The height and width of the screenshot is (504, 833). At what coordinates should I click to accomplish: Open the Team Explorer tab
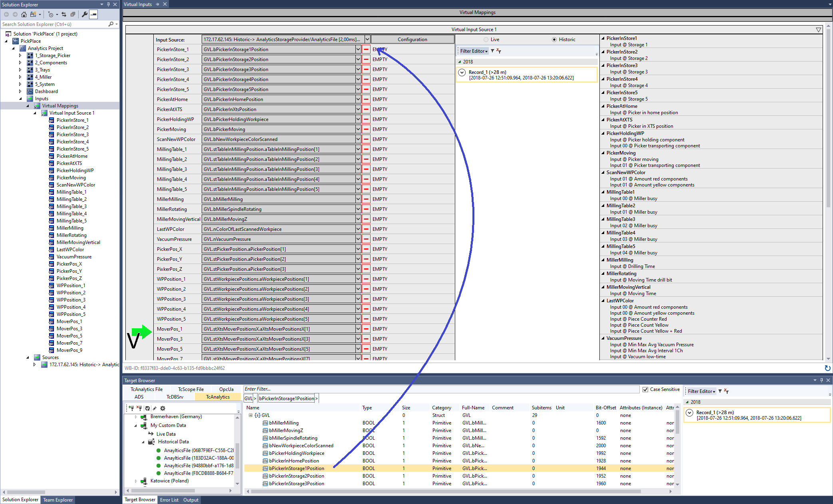58,500
